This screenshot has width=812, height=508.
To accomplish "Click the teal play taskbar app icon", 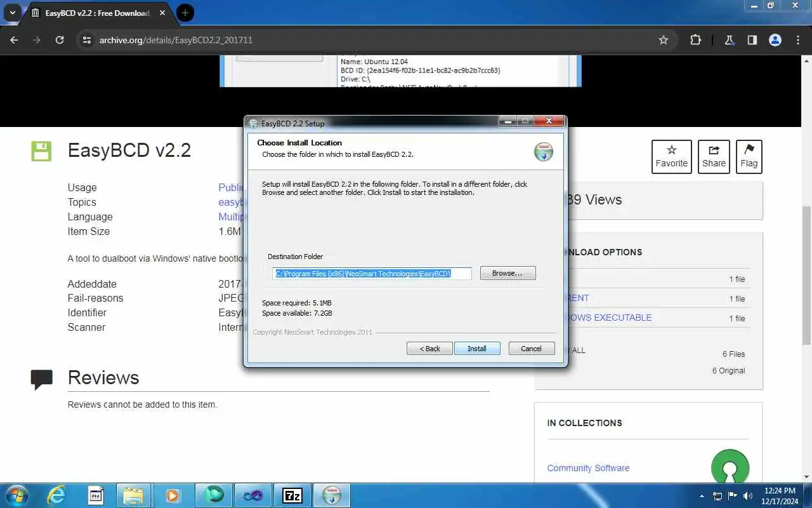I will point(213,495).
